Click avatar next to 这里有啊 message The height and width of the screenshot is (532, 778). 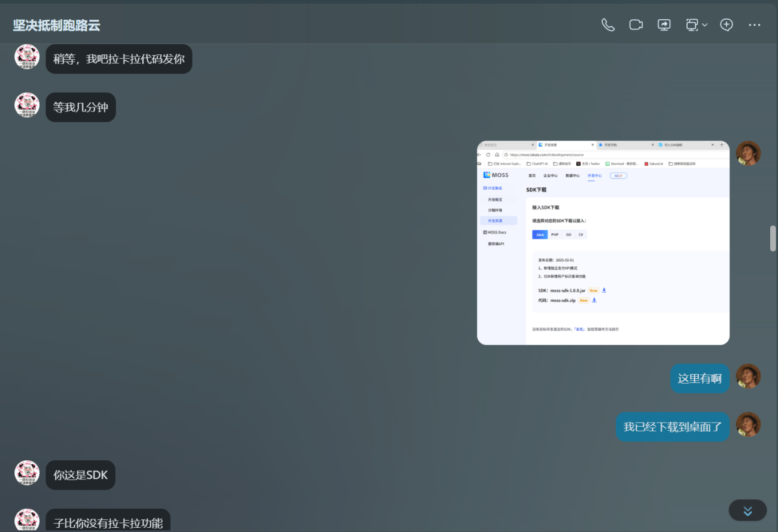[748, 376]
